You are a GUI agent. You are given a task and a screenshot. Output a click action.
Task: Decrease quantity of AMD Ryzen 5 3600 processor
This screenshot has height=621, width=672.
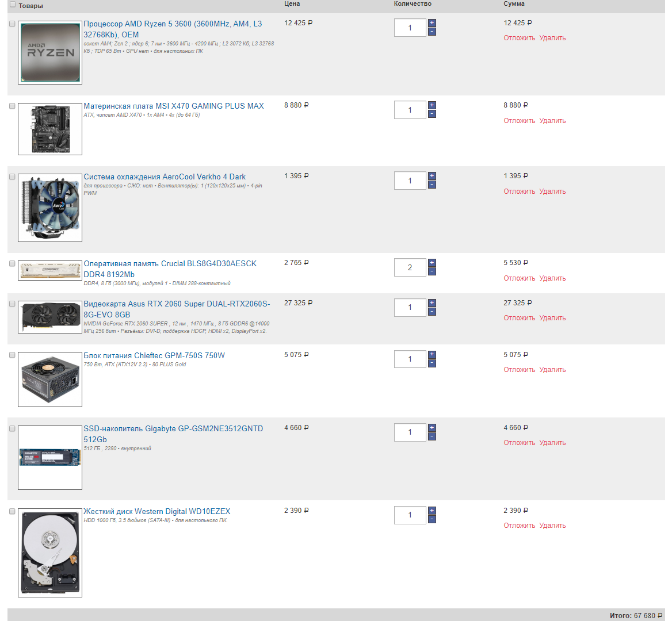pos(432,32)
